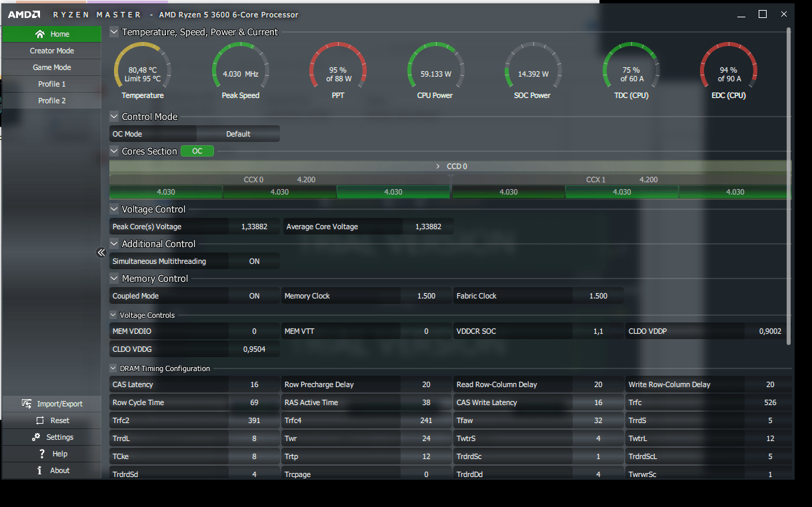
Task: Click the Reset button
Action: (51, 420)
